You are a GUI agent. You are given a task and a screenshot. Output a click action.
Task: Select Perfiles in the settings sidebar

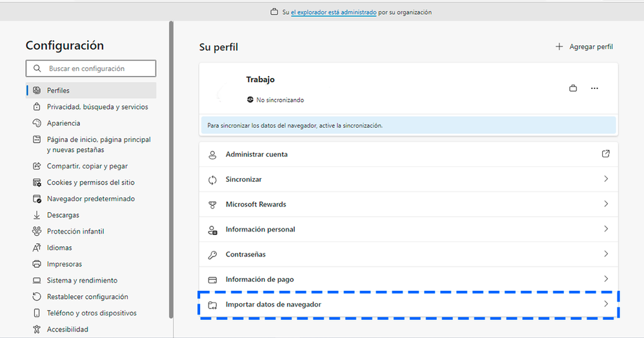coord(91,90)
